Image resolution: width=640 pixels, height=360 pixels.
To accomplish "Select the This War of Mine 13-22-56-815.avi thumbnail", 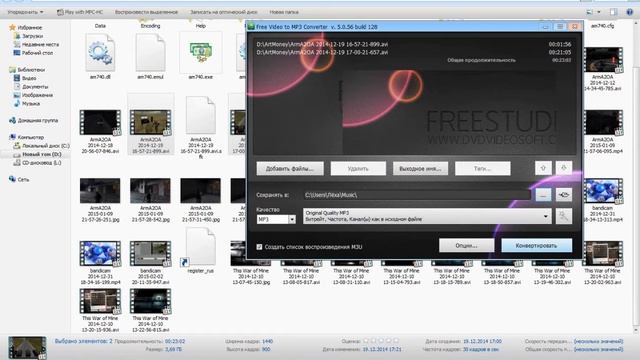I will 150,301.
